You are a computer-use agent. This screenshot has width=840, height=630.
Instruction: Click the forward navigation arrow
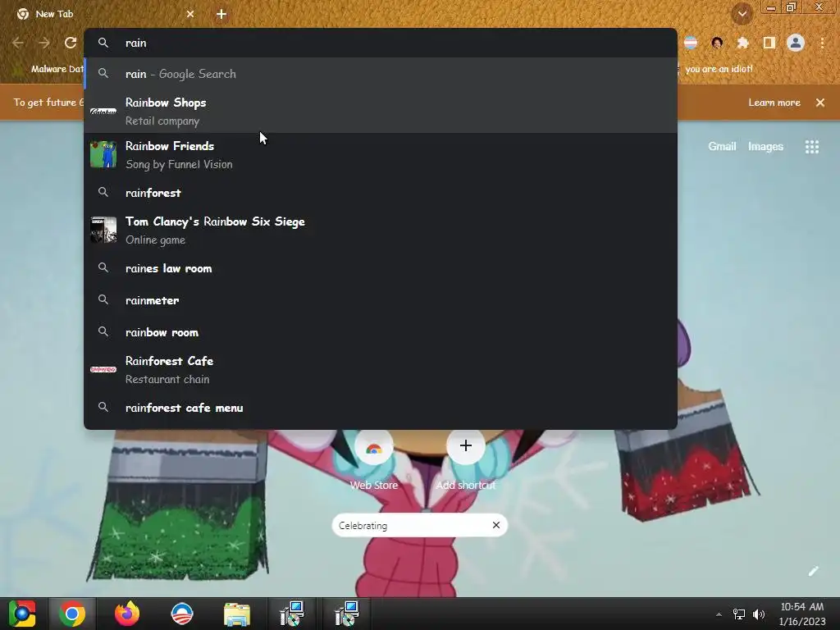44,43
